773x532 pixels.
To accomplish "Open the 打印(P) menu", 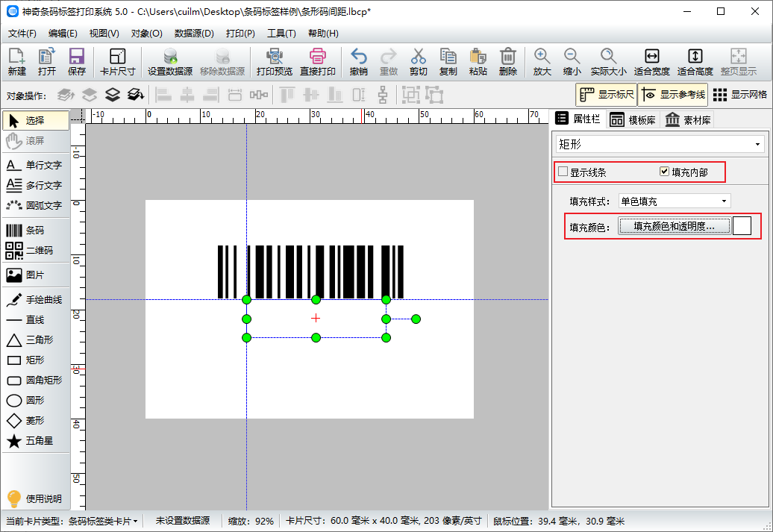I will click(x=240, y=34).
